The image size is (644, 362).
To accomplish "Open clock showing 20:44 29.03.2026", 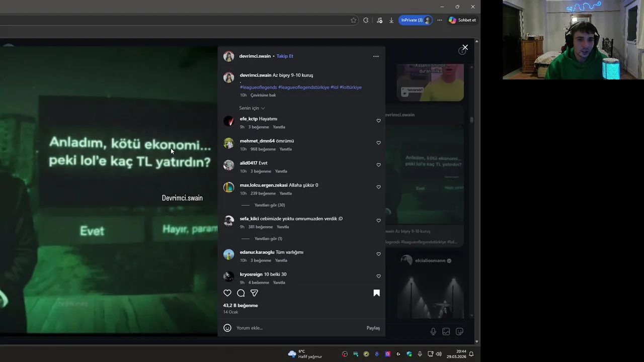I will tap(456, 354).
